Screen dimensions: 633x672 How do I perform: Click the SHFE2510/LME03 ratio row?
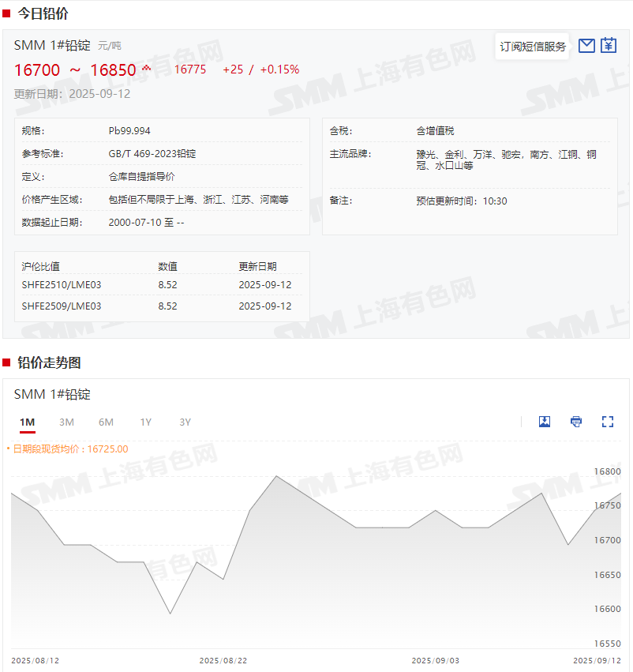click(162, 284)
